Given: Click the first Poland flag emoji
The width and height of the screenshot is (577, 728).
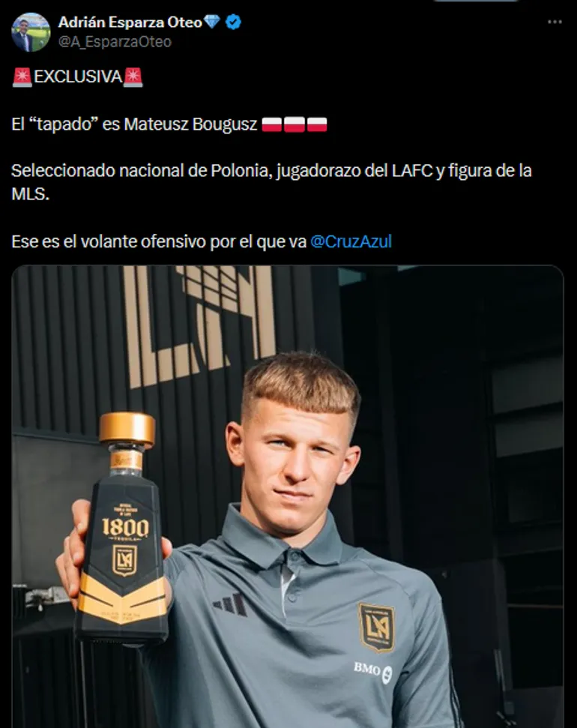Looking at the screenshot, I should tap(271, 124).
